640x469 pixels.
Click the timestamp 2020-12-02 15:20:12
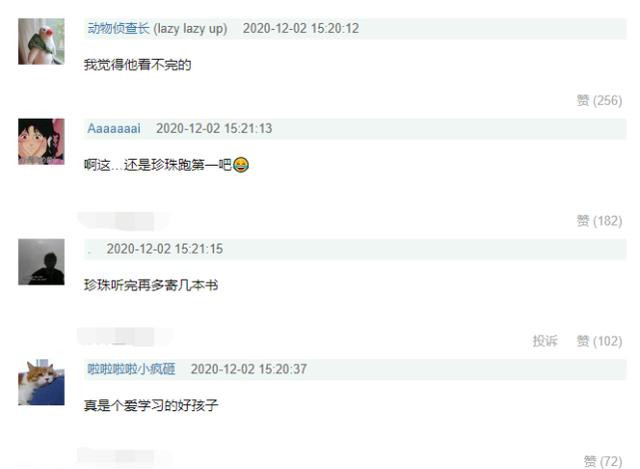(x=301, y=28)
